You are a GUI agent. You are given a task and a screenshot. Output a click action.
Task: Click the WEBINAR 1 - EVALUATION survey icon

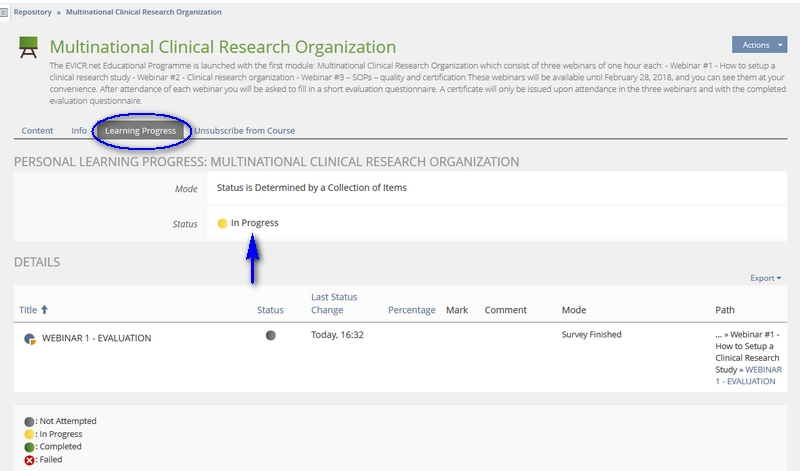tap(30, 339)
